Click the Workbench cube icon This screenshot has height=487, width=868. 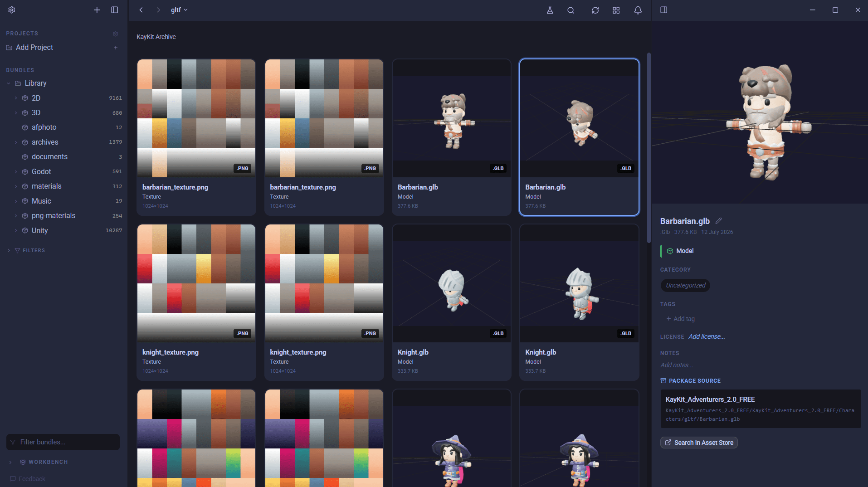23,462
